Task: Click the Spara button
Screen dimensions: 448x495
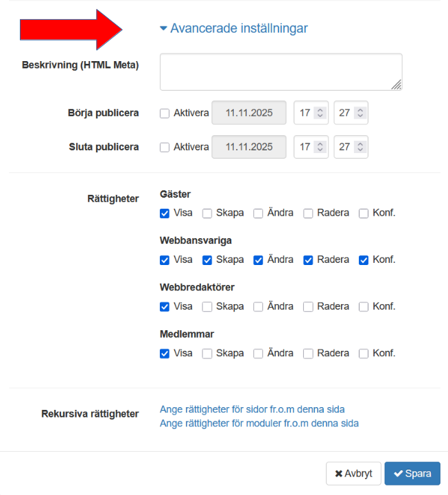Action: (x=412, y=473)
